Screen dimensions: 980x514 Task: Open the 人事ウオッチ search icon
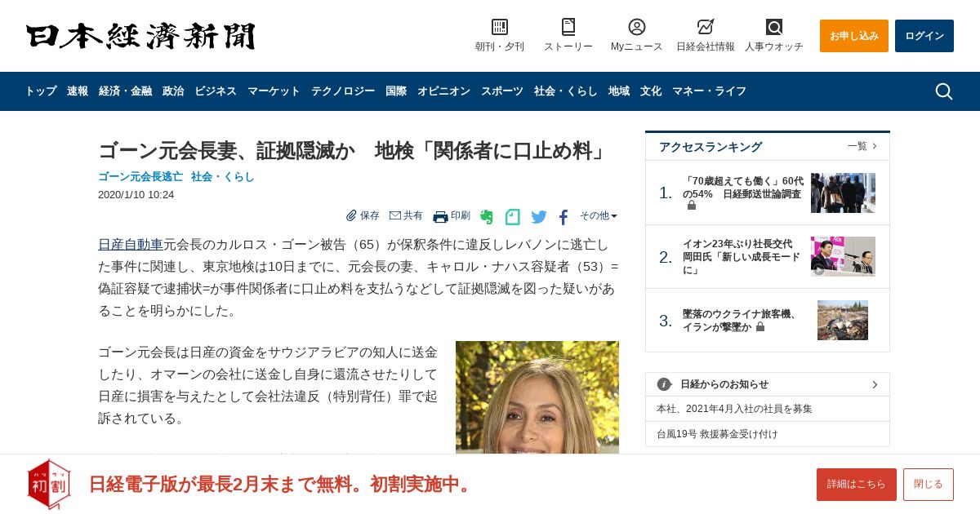(x=774, y=27)
